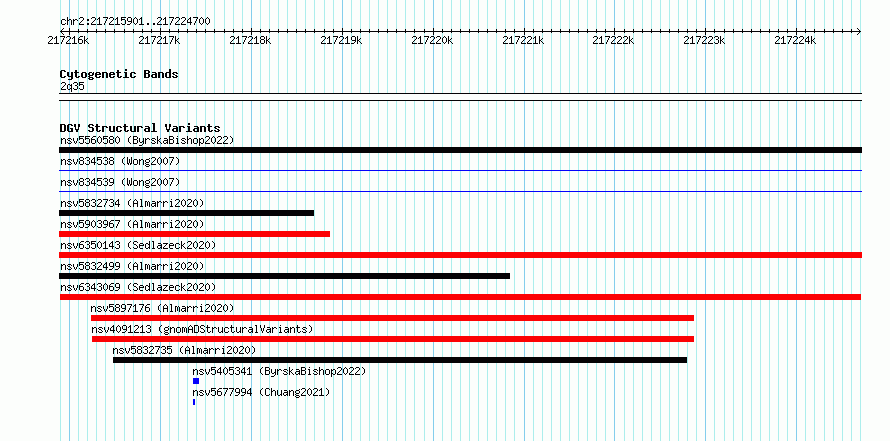Select the black nsv5832734 bar
This screenshot has height=441, width=890.
[186, 213]
